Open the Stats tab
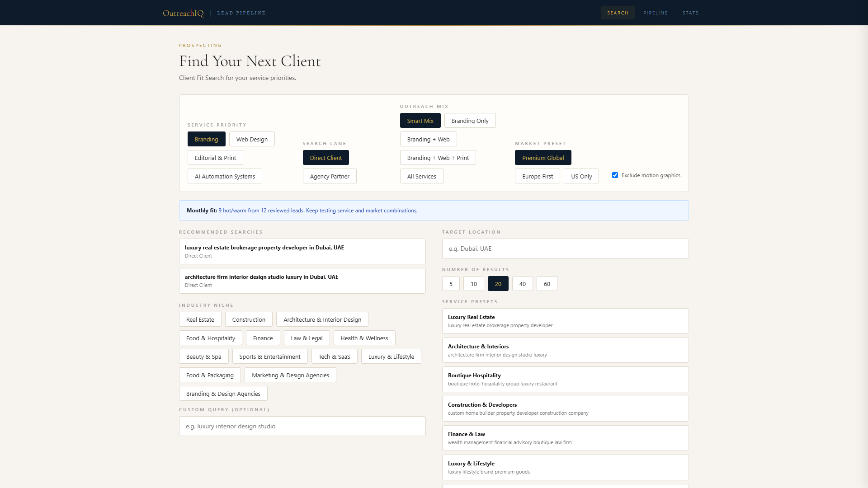Image resolution: width=868 pixels, height=488 pixels. click(x=690, y=13)
